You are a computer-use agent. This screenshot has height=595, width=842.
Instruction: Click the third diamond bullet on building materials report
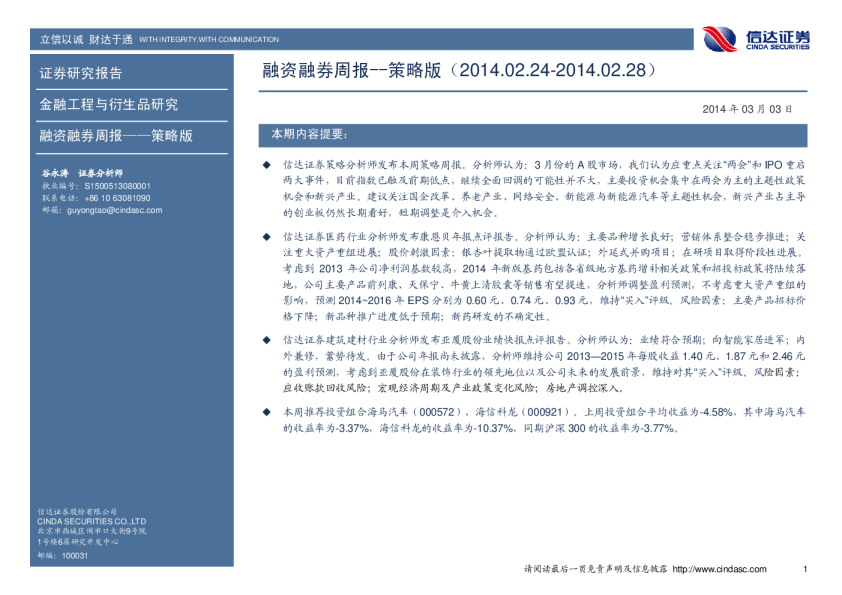click(x=265, y=340)
